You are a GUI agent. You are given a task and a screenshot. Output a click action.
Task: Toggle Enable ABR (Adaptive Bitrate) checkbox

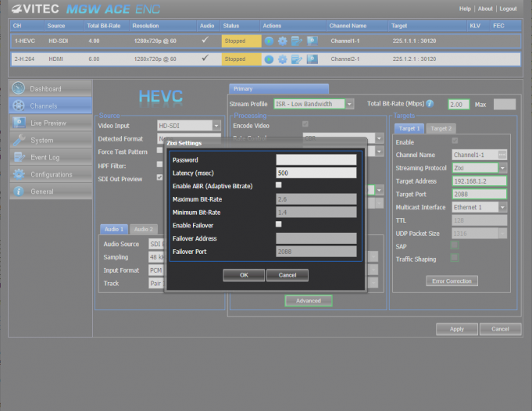point(279,185)
